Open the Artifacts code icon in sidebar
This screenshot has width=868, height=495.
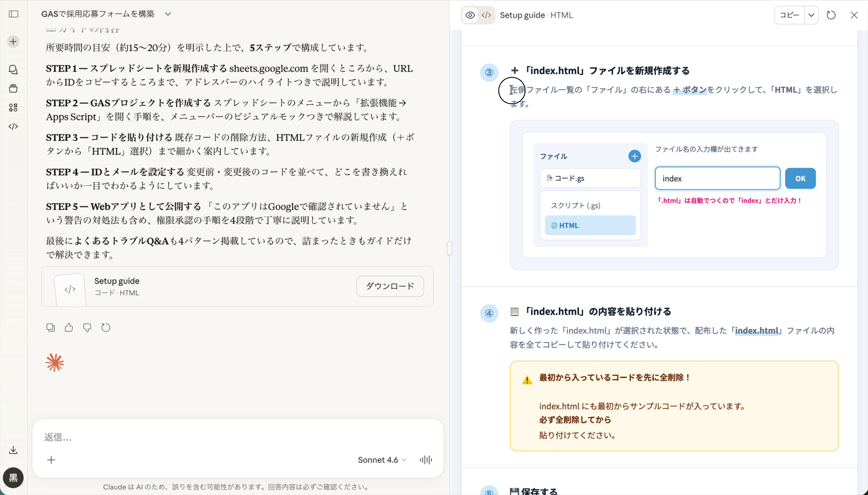tap(13, 126)
